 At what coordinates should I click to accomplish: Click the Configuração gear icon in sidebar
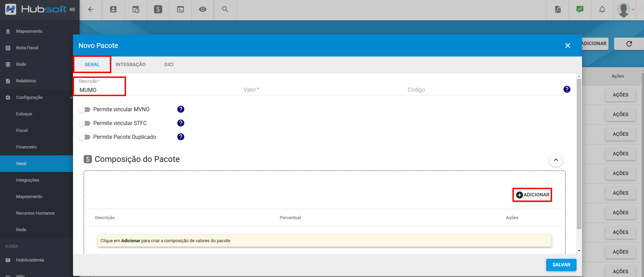[x=8, y=98]
